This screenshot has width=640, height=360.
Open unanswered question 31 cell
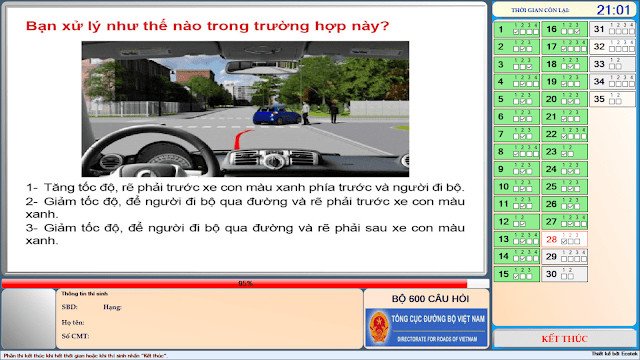click(612, 29)
